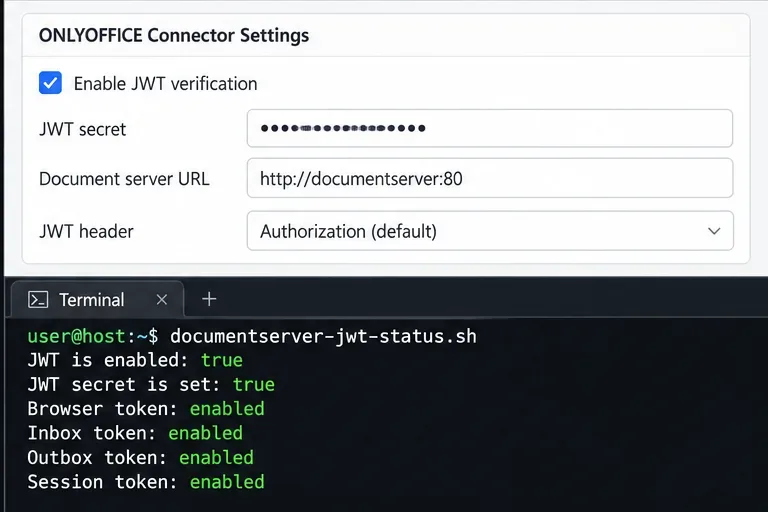Click the Document server URL label
The height and width of the screenshot is (512, 768).
(124, 179)
